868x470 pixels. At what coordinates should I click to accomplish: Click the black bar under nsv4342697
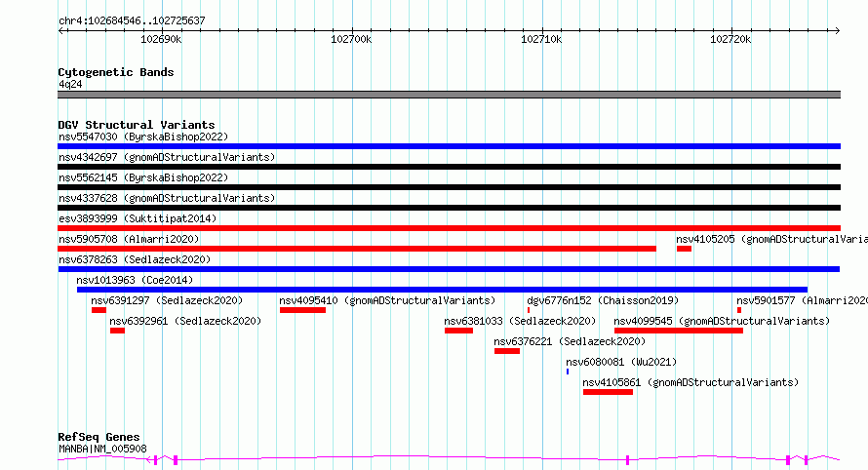(x=449, y=167)
